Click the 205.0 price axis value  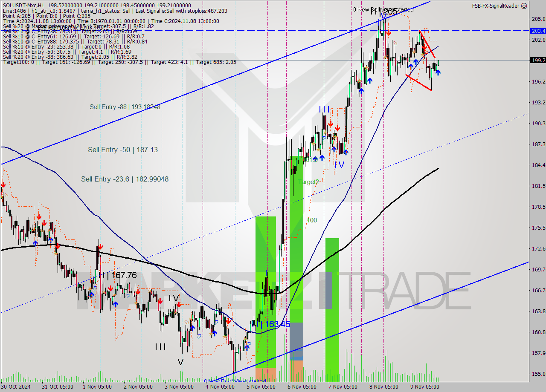coord(538,19)
